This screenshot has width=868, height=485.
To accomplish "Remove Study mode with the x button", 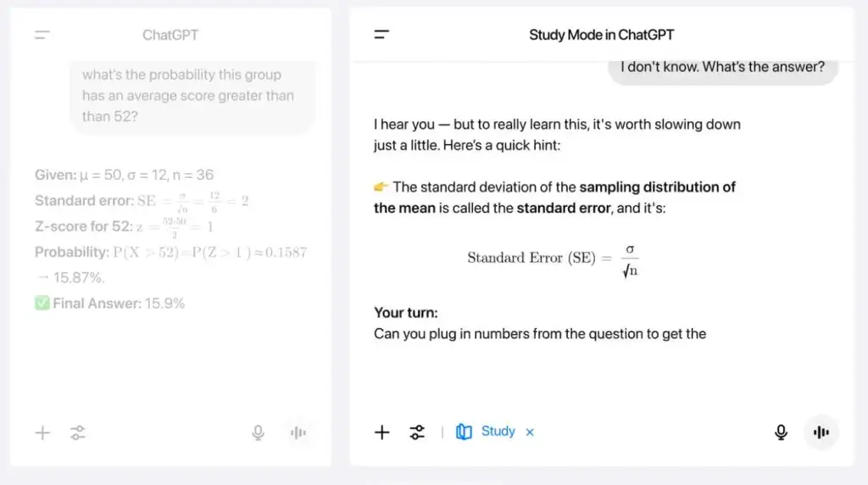I will click(x=530, y=432).
